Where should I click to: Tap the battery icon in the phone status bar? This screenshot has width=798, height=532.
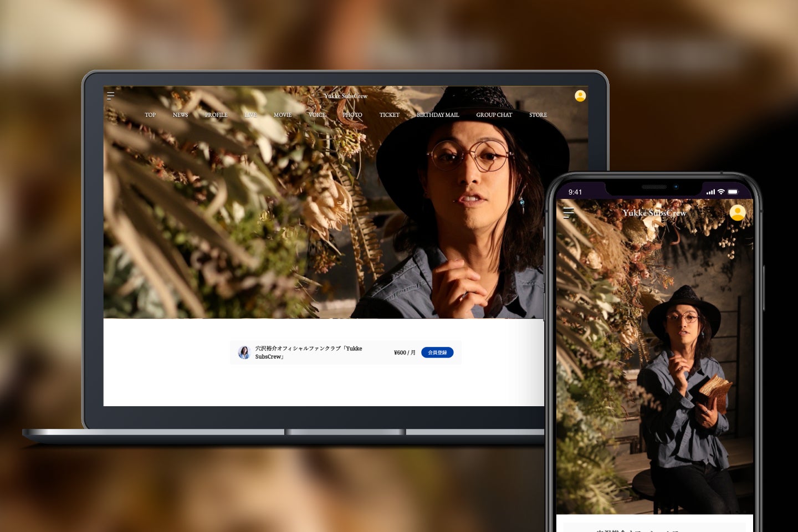coord(733,192)
